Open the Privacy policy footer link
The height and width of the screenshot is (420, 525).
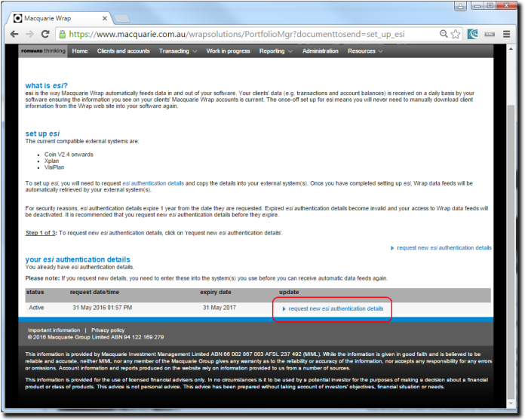[x=108, y=330]
